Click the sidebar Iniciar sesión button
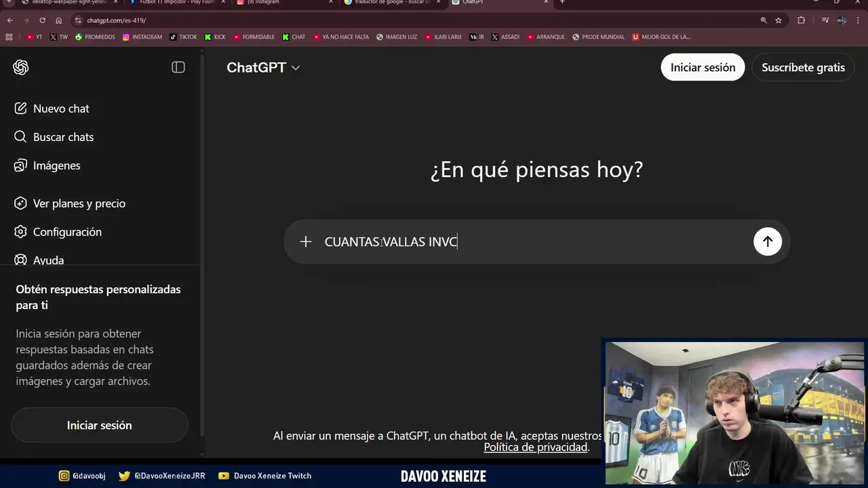Screen dimensions: 868x488 (x=99, y=425)
